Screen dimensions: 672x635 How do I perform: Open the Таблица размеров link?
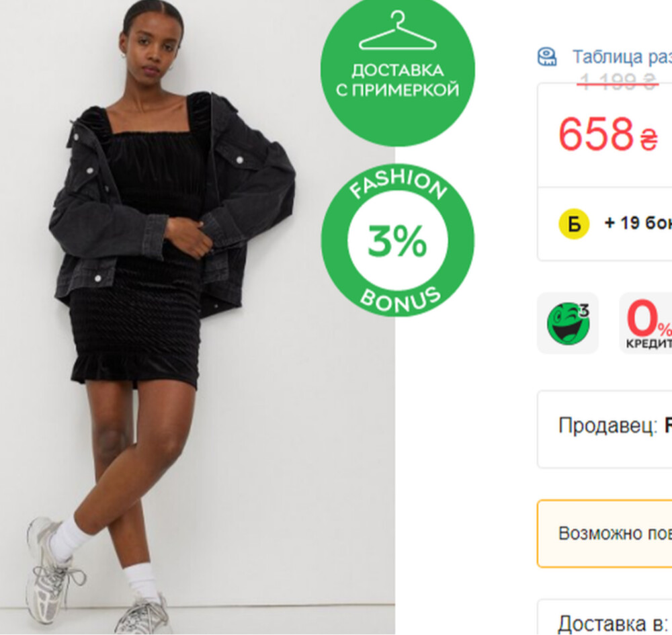pos(622,57)
